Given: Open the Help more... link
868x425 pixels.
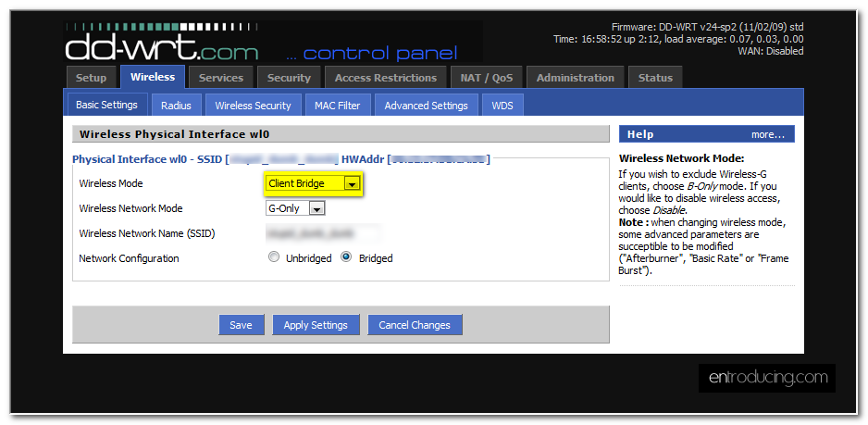Looking at the screenshot, I should point(768,134).
